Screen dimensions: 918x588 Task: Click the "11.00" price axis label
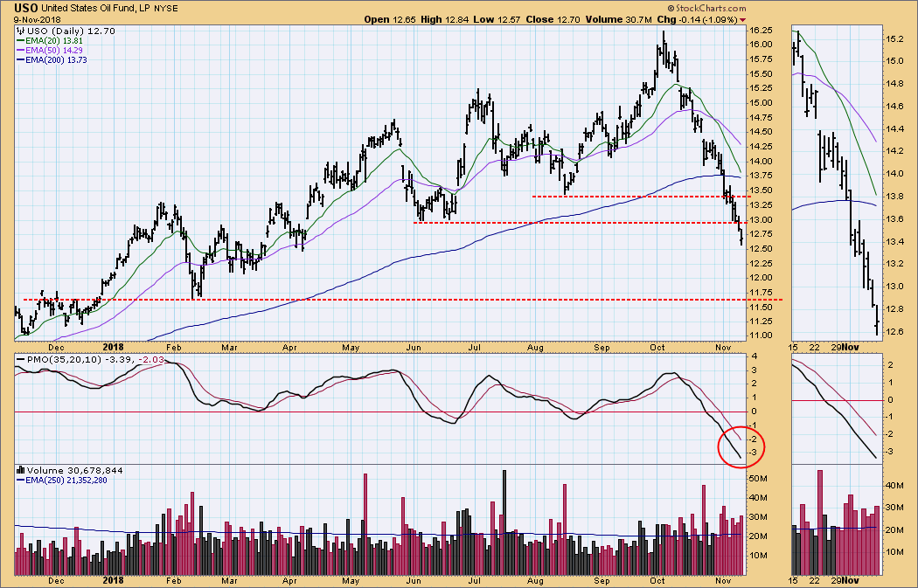761,336
